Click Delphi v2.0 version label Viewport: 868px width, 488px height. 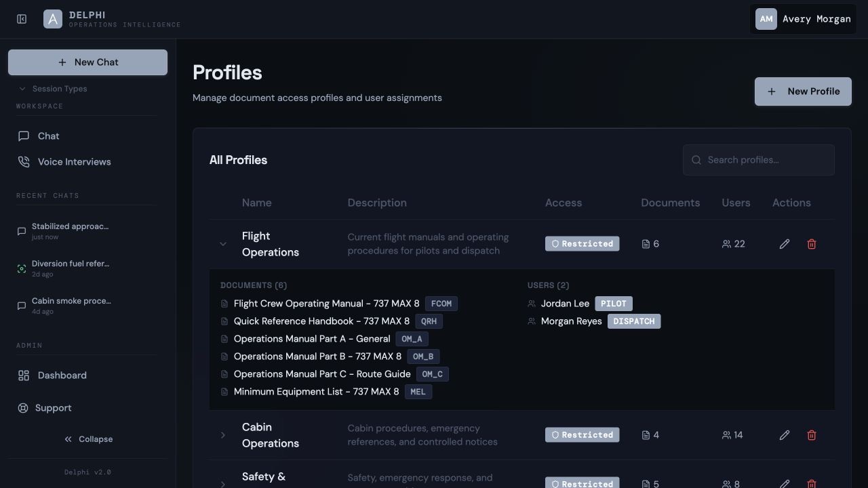point(87,472)
